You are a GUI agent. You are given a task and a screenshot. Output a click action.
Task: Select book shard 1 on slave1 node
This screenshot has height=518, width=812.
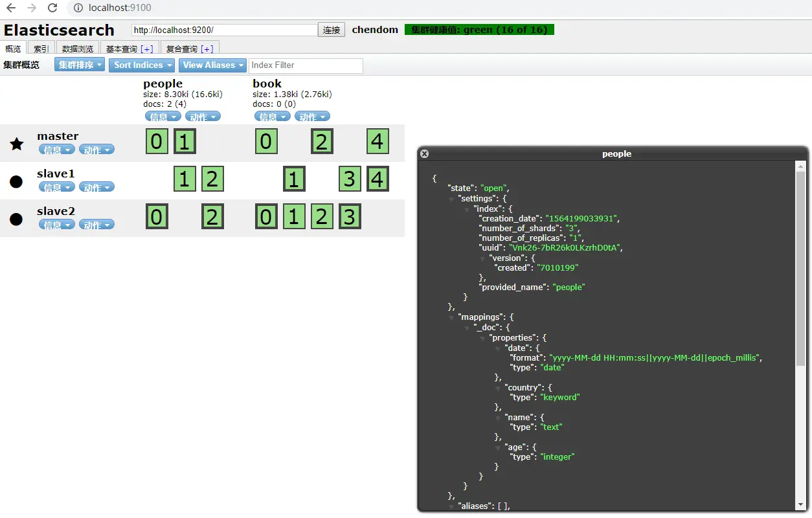click(x=294, y=179)
